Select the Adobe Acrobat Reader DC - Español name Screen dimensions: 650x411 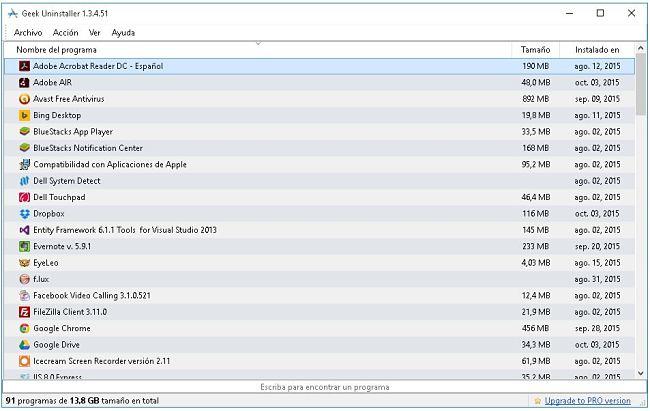tap(98, 66)
